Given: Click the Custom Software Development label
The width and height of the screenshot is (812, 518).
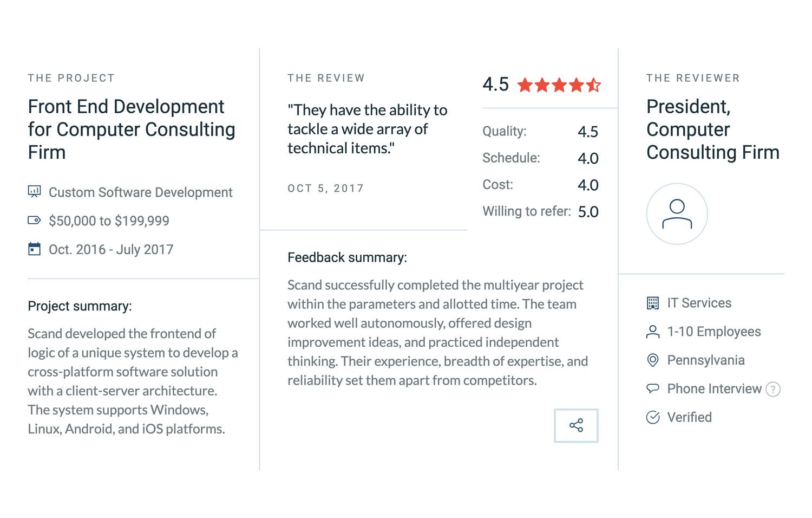Looking at the screenshot, I should [140, 192].
